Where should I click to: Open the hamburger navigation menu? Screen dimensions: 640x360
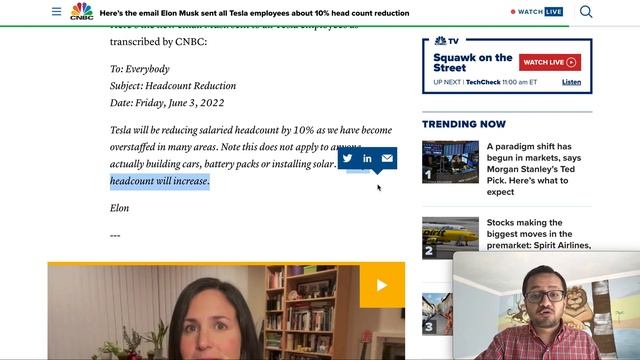(x=56, y=11)
